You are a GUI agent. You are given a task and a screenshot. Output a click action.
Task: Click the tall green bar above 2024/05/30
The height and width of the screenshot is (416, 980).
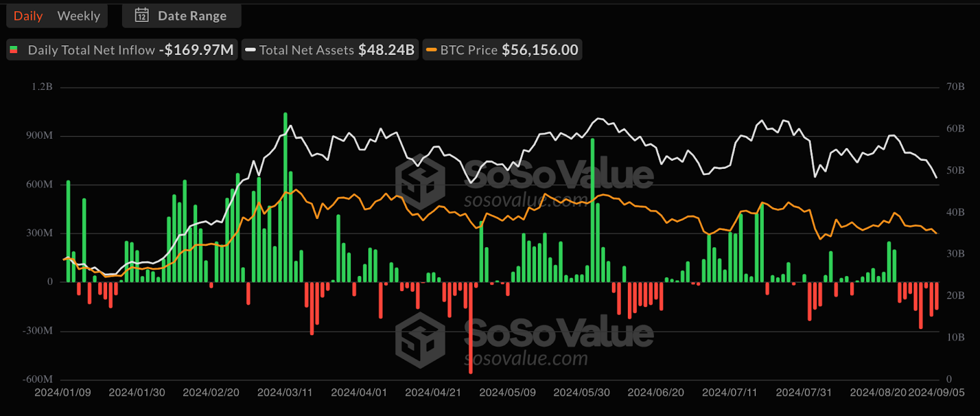[592, 210]
